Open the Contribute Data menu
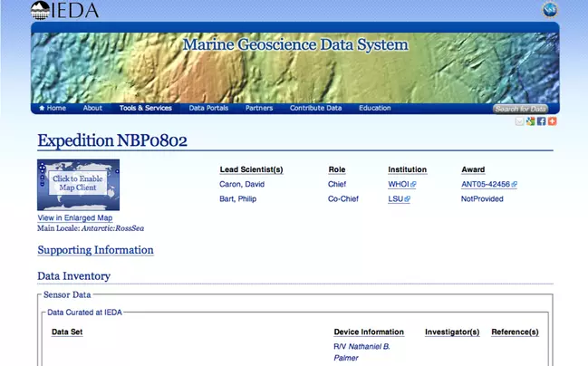 tap(315, 108)
